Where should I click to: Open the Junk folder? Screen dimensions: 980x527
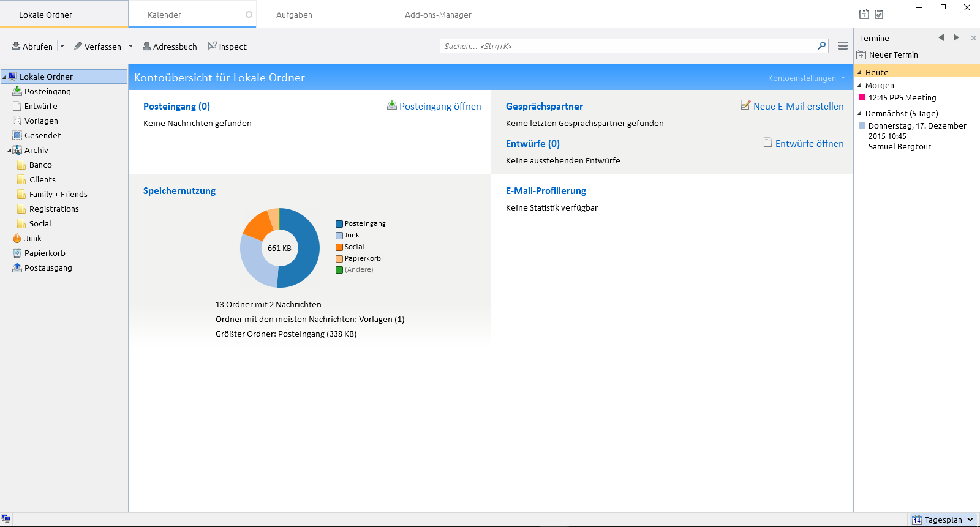[x=33, y=239]
